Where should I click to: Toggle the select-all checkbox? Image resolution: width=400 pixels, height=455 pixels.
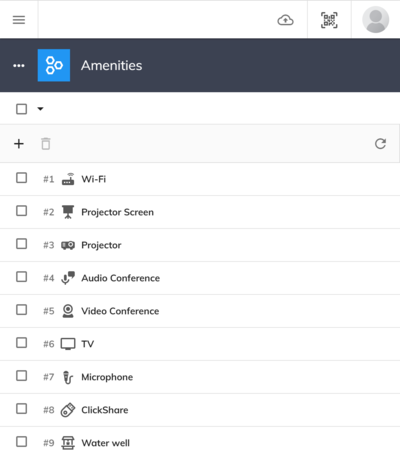[22, 109]
